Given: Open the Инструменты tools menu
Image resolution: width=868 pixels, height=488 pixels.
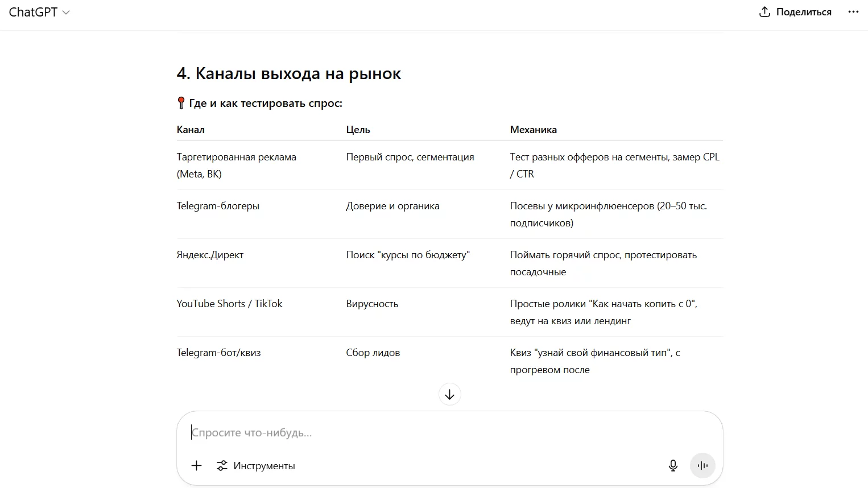Looking at the screenshot, I should (x=256, y=465).
